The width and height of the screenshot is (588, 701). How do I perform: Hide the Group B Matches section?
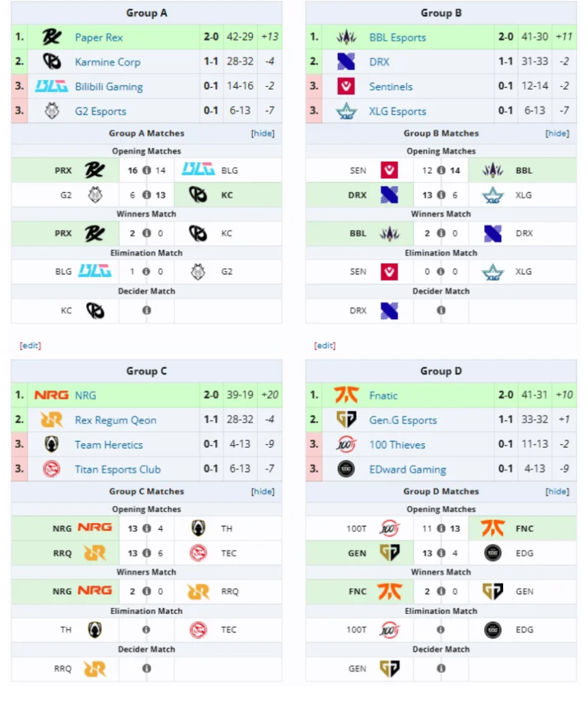click(x=557, y=133)
